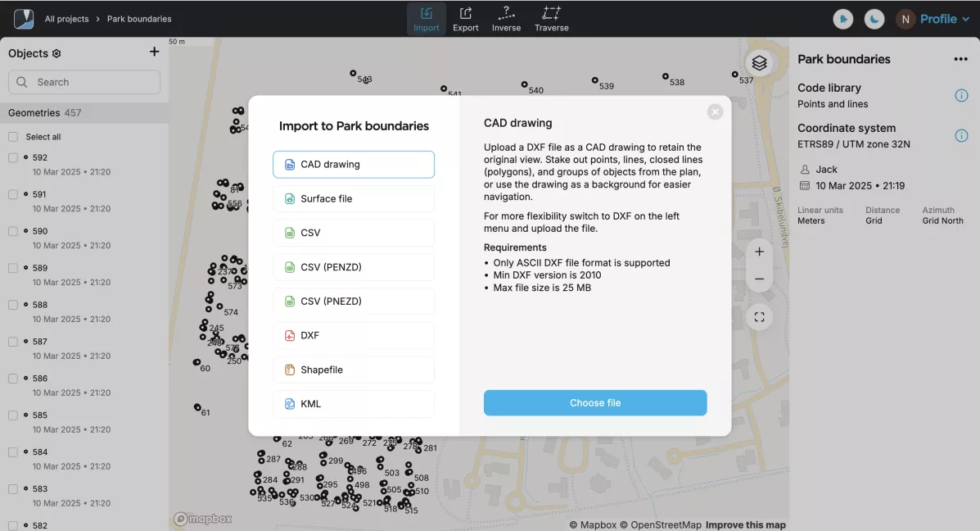980x531 pixels.
Task: Click point 574 on the map
Action: tap(219, 306)
